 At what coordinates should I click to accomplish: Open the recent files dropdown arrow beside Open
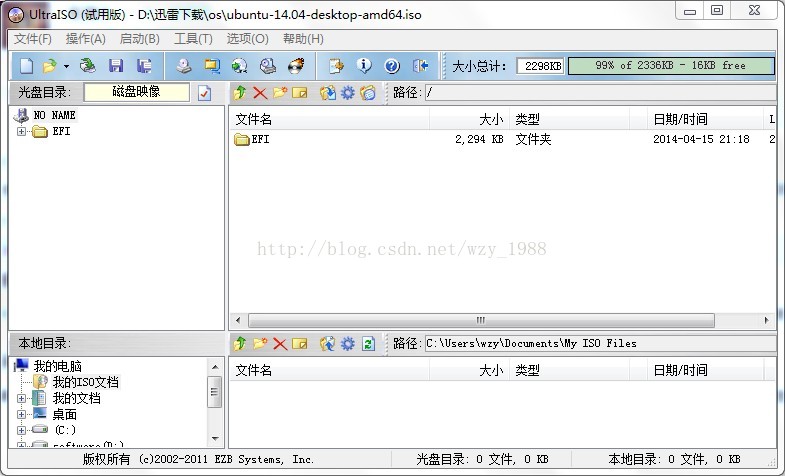[66, 66]
